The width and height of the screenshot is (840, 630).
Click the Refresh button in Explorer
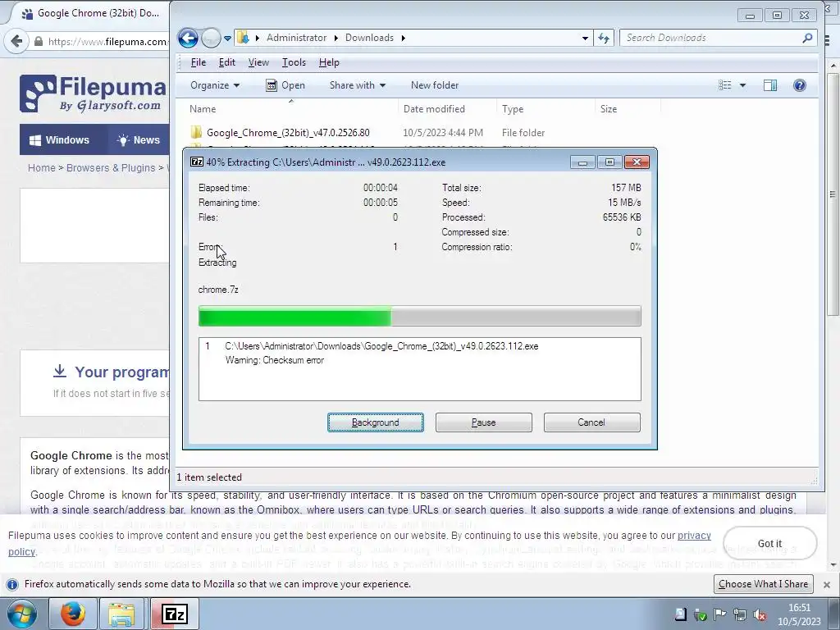click(604, 38)
